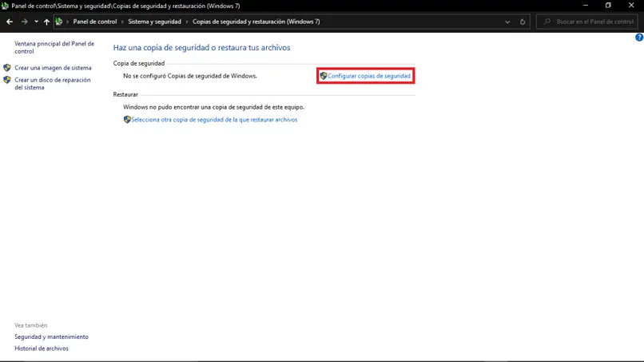Click the Forward navigation arrow
The height and width of the screenshot is (362, 644).
pos(25,22)
